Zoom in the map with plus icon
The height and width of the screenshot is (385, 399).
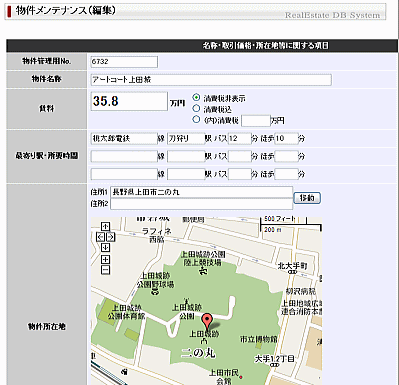click(105, 259)
